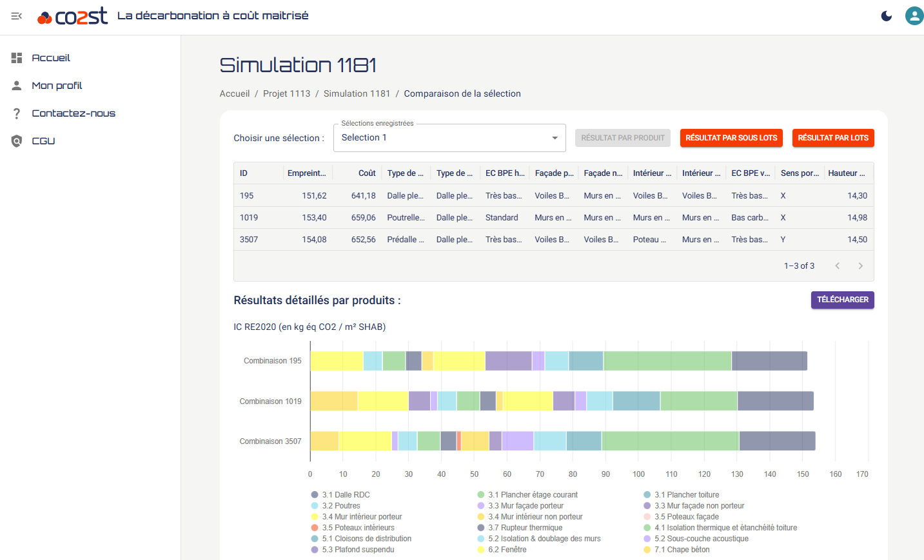Select table row with ID 1019
Image resolution: width=924 pixels, height=560 pixels.
[x=249, y=218]
